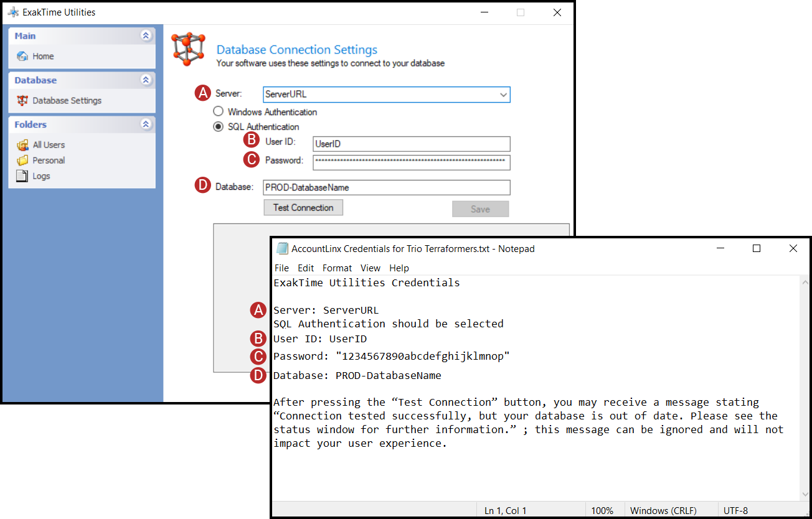Open the View menu in Notepad
This screenshot has width=812, height=519.
pyautogui.click(x=371, y=268)
